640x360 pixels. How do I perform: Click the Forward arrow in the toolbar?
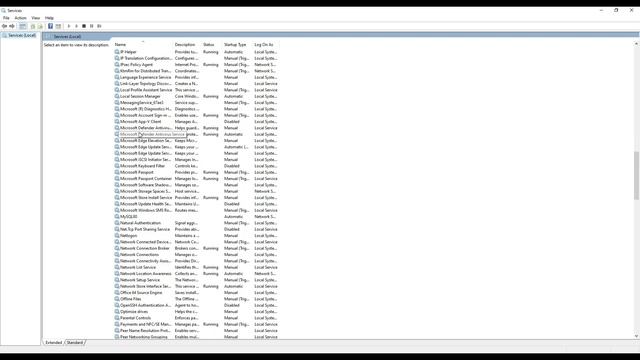pyautogui.click(x=12, y=26)
